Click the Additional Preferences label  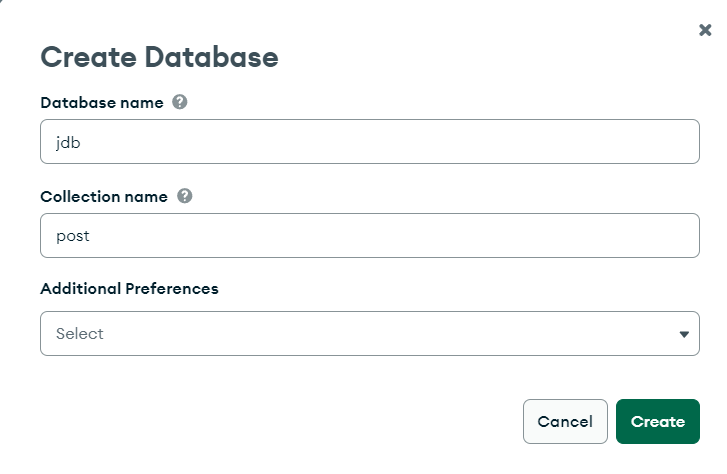pyautogui.click(x=129, y=288)
